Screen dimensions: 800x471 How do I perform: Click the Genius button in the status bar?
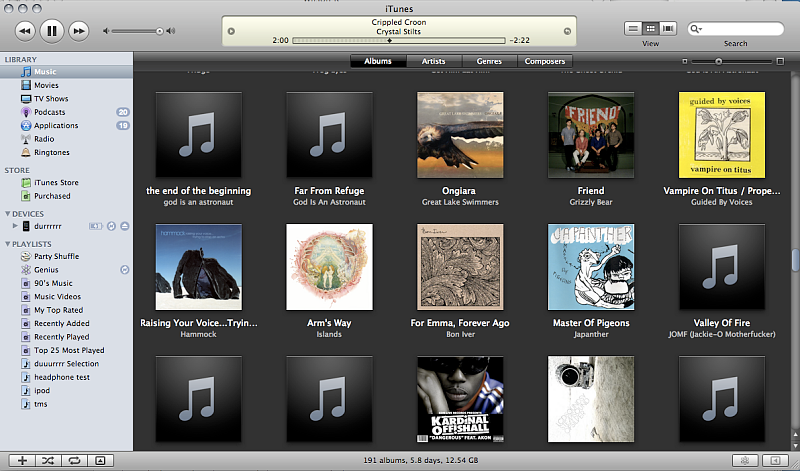(744, 461)
